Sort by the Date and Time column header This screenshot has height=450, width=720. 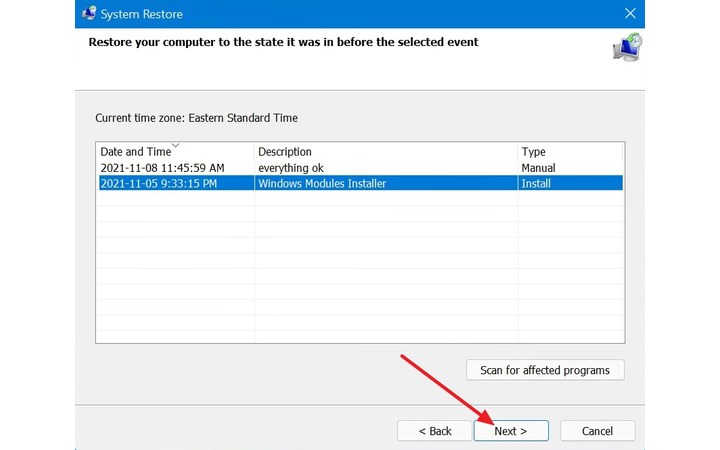(175, 151)
